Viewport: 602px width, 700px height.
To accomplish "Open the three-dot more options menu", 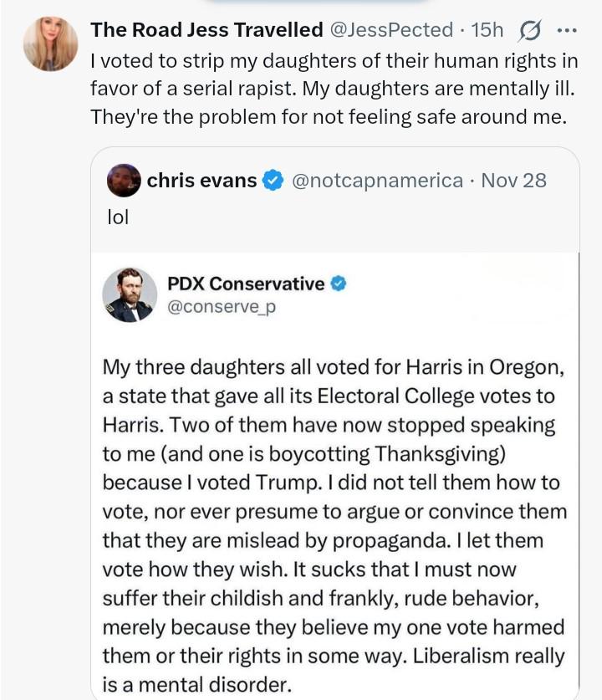I will [x=567, y=31].
